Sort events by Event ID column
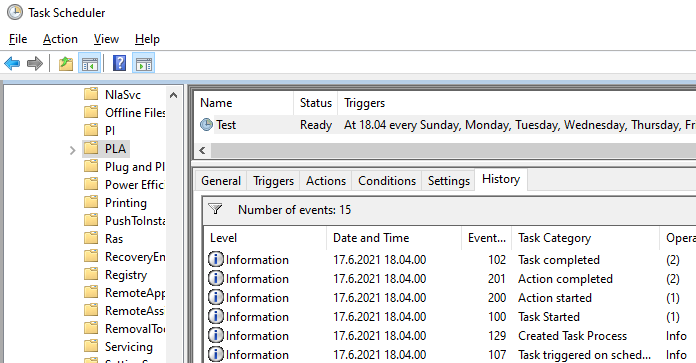This screenshot has height=363, width=696. coord(486,238)
